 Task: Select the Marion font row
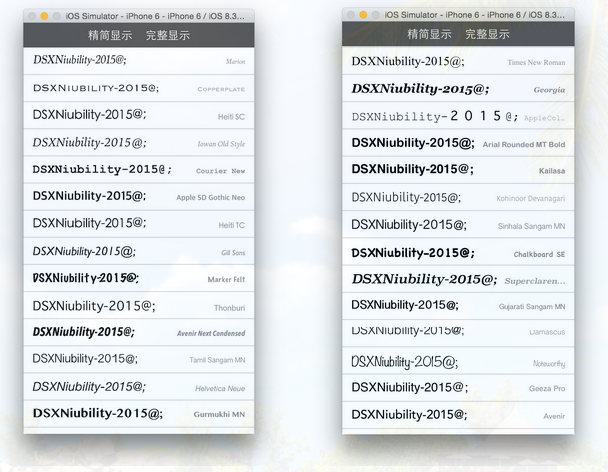[138, 61]
